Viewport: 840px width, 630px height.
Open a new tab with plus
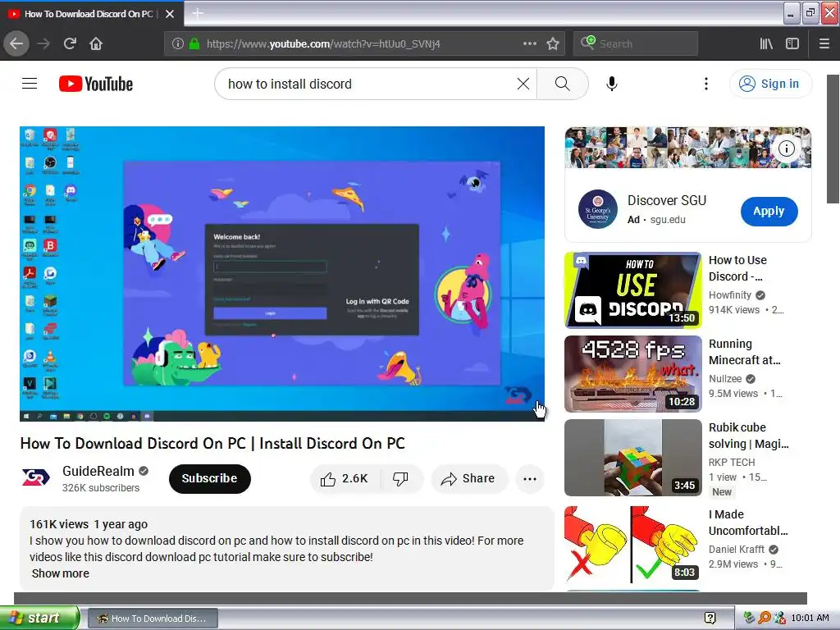click(198, 13)
